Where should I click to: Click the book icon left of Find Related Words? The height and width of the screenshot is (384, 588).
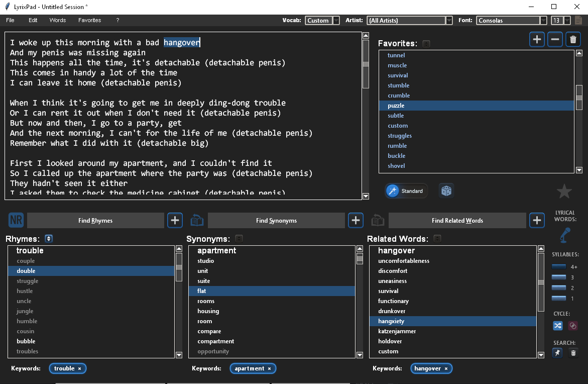point(378,220)
